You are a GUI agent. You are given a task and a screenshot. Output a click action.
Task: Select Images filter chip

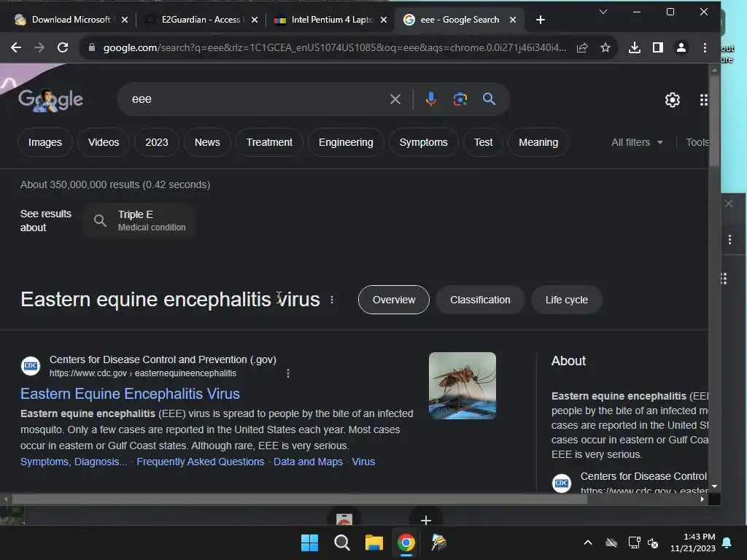pos(44,142)
